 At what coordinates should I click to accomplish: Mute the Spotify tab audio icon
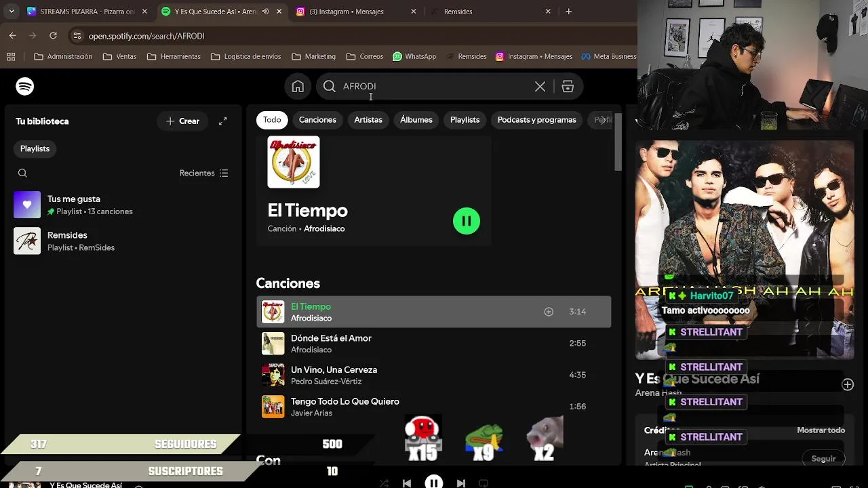tap(265, 12)
